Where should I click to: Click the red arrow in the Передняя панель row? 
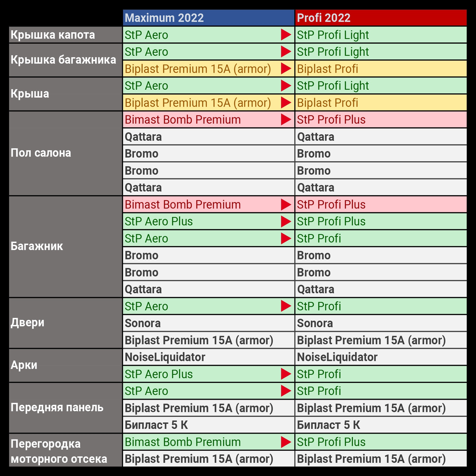pyautogui.click(x=286, y=391)
